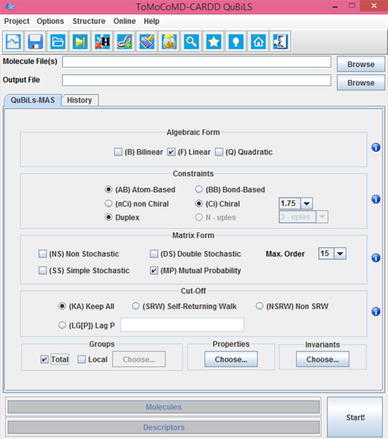Enable the (B) Bilinear checkbox
The height and width of the screenshot is (439, 388).
click(118, 152)
